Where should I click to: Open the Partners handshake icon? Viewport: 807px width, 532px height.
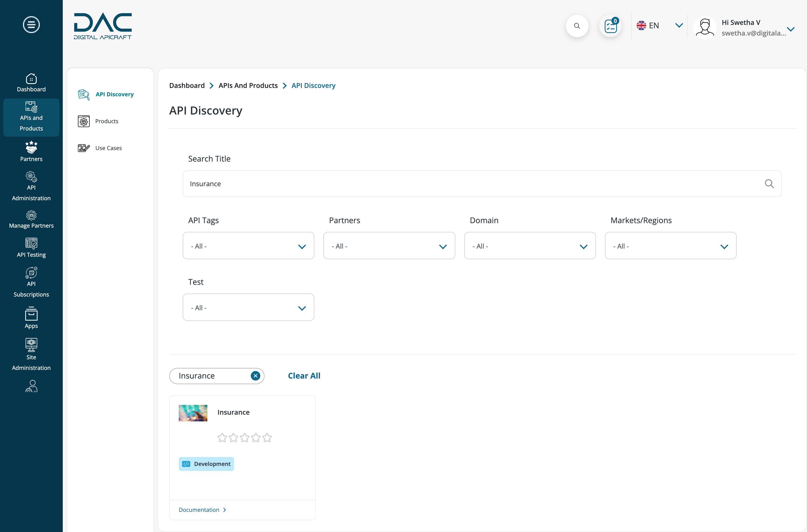31,147
